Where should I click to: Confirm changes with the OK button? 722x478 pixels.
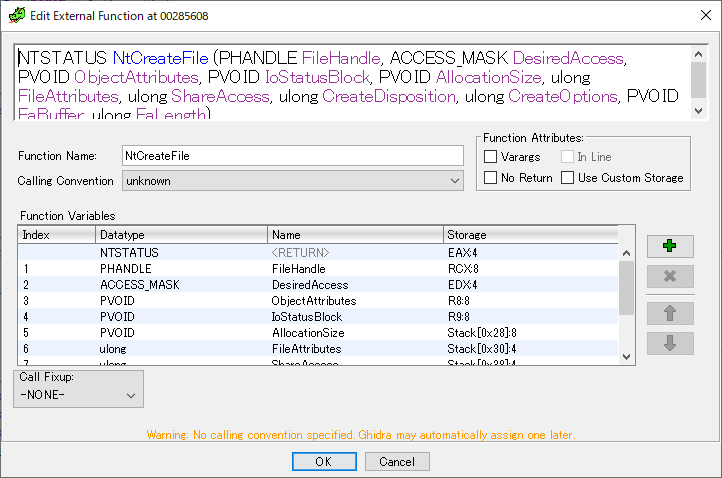tap(324, 461)
